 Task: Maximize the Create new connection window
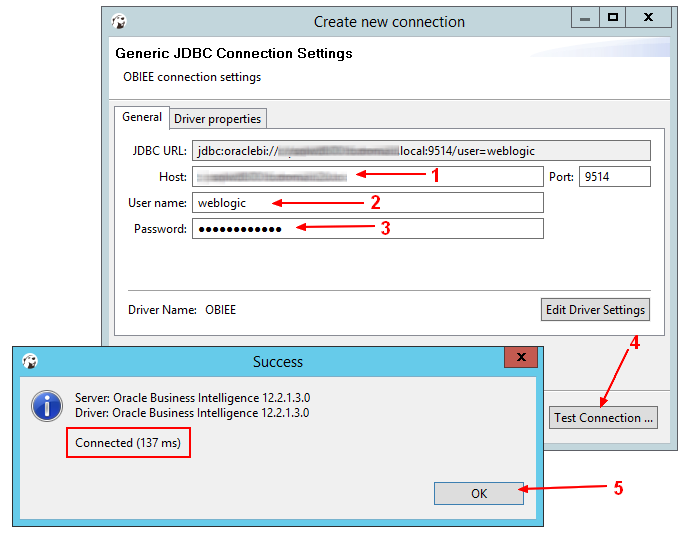pyautogui.click(x=614, y=17)
